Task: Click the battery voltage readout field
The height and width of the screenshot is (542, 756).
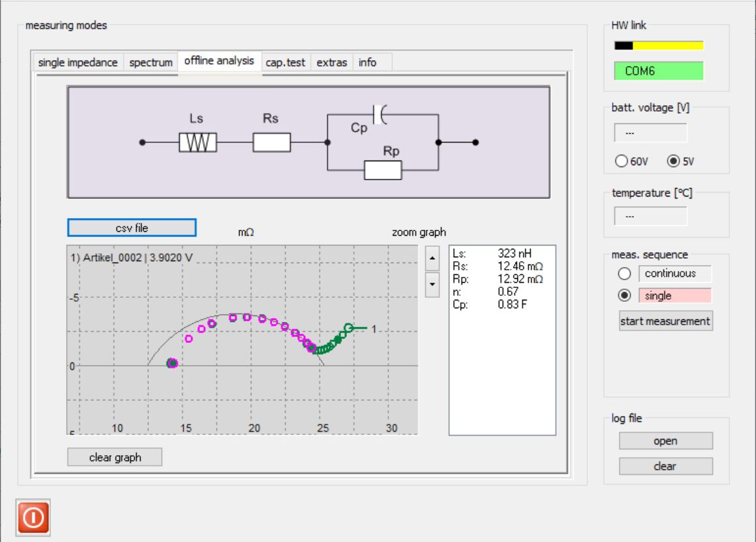Action: pos(650,133)
